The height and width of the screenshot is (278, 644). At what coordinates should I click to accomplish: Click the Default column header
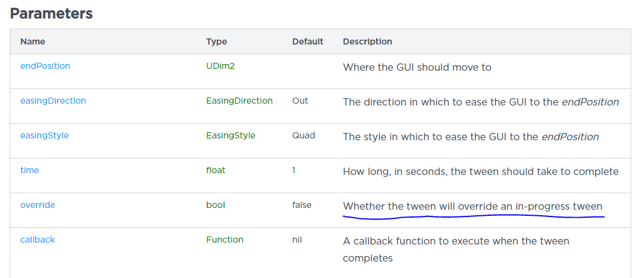pyautogui.click(x=307, y=41)
